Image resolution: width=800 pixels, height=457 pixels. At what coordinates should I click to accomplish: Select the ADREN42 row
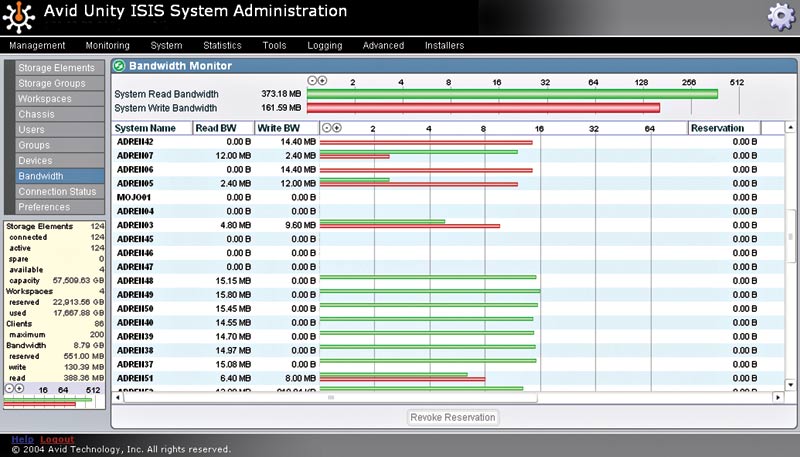[x=448, y=142]
